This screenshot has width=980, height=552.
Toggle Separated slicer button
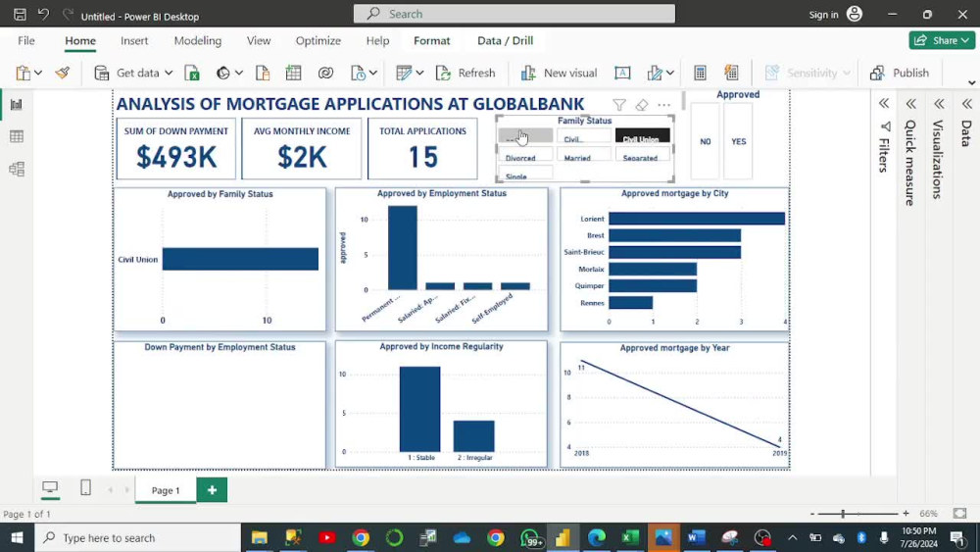(643, 155)
